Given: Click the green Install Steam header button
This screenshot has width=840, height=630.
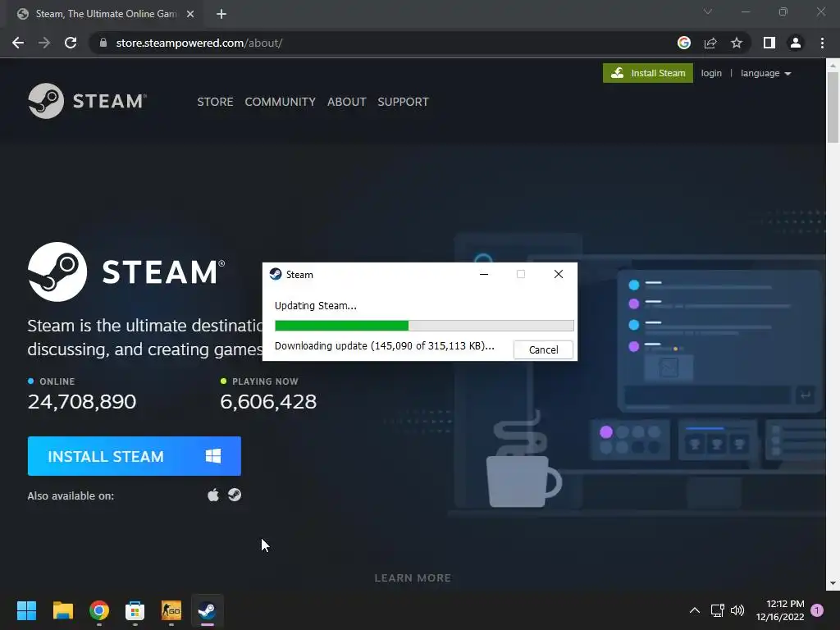Looking at the screenshot, I should pyautogui.click(x=648, y=73).
